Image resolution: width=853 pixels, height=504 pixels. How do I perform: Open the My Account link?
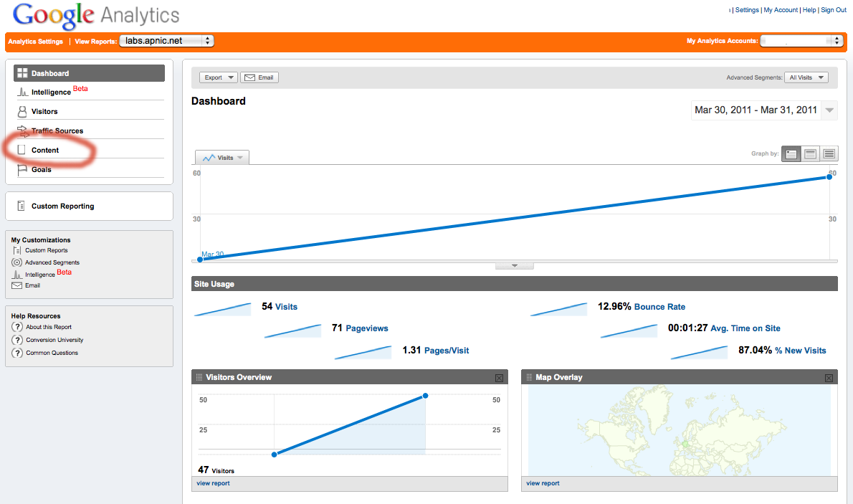[x=781, y=10]
